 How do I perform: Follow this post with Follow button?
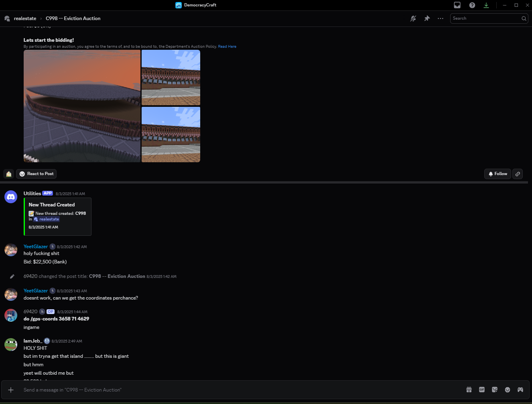pyautogui.click(x=497, y=174)
